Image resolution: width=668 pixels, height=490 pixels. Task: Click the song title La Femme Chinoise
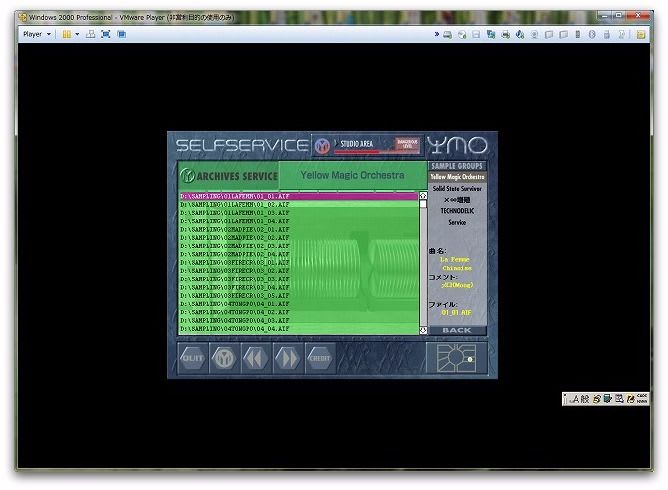pos(455,264)
